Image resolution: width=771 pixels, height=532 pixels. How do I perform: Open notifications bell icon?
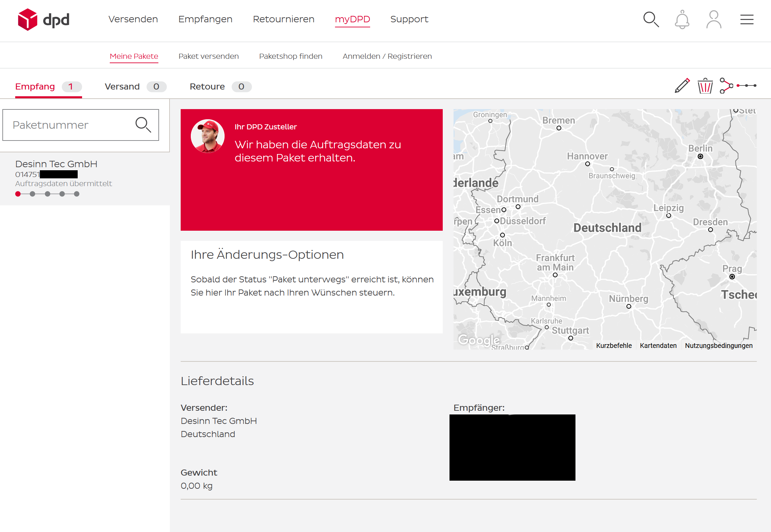point(682,20)
